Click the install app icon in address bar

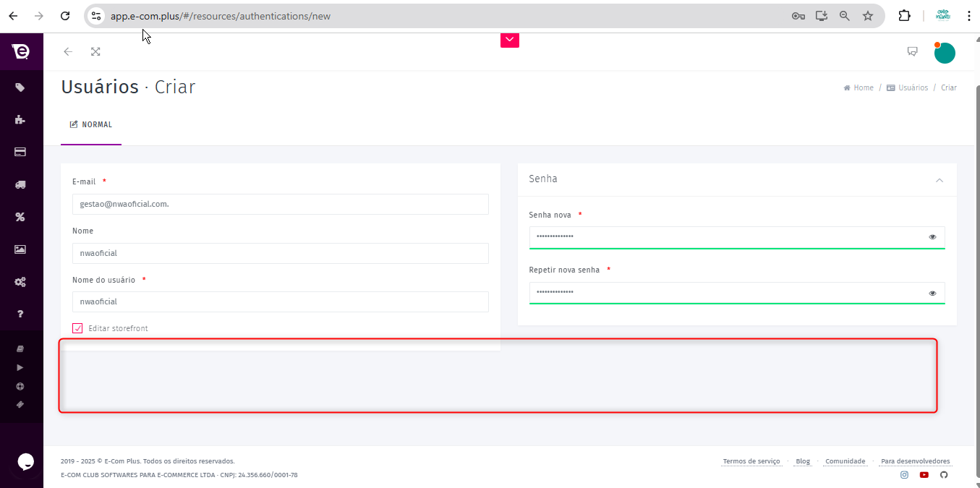click(x=822, y=16)
